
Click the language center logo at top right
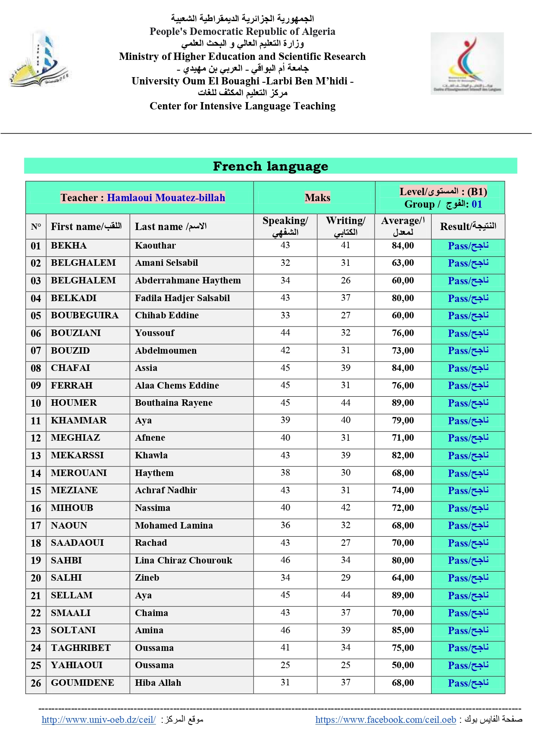click(x=467, y=63)
